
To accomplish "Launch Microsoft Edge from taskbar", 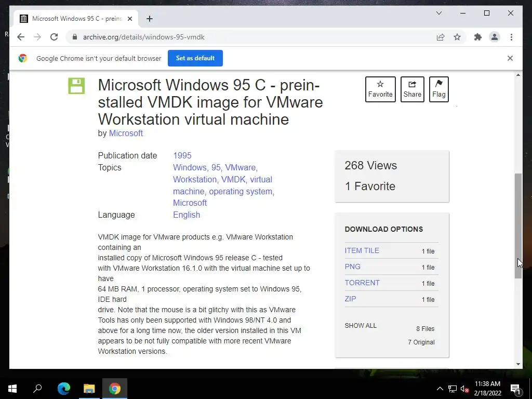I will click(x=64, y=389).
